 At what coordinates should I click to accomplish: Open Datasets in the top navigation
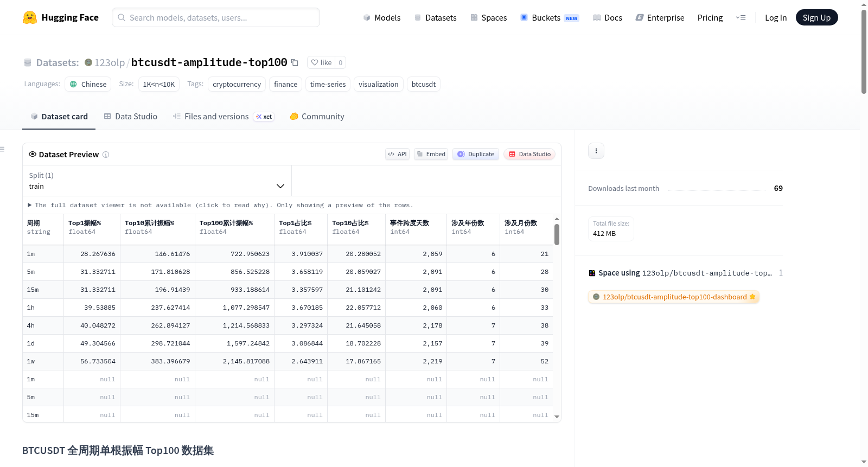tap(436, 17)
